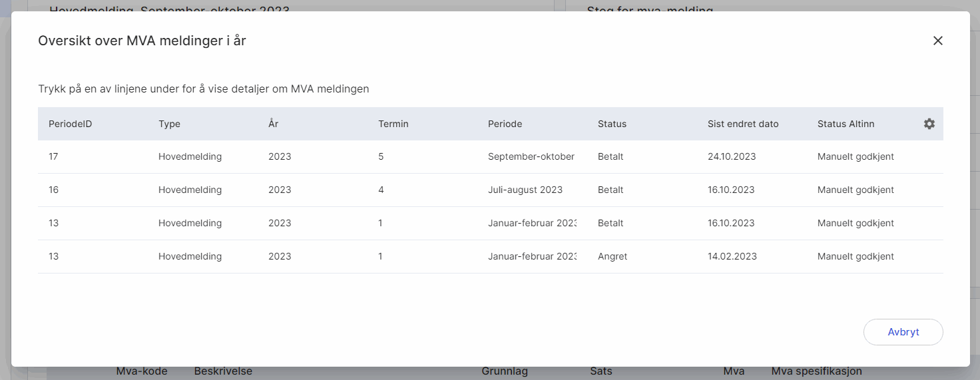
Task: Open the Januar-februar row with Betalt status
Action: click(532, 224)
